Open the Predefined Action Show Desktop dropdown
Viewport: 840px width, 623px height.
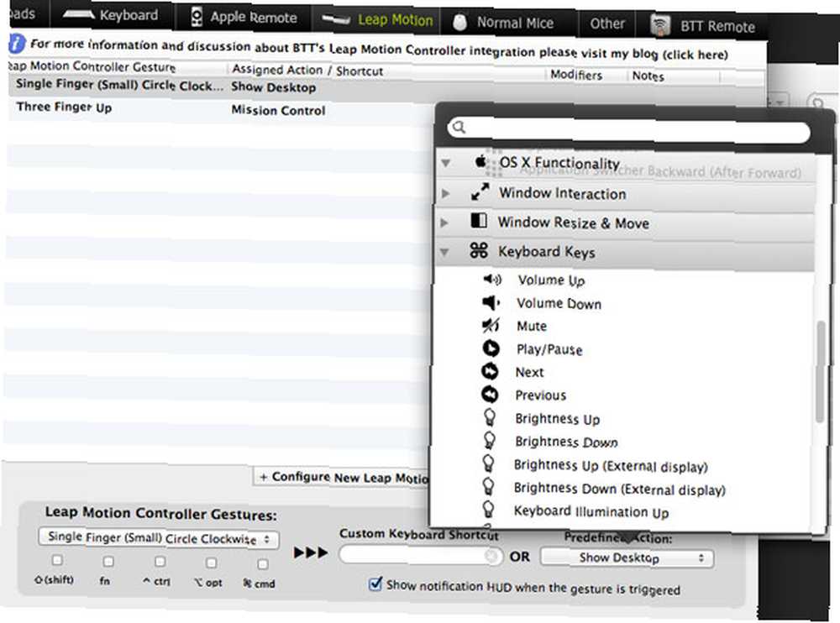(627, 558)
